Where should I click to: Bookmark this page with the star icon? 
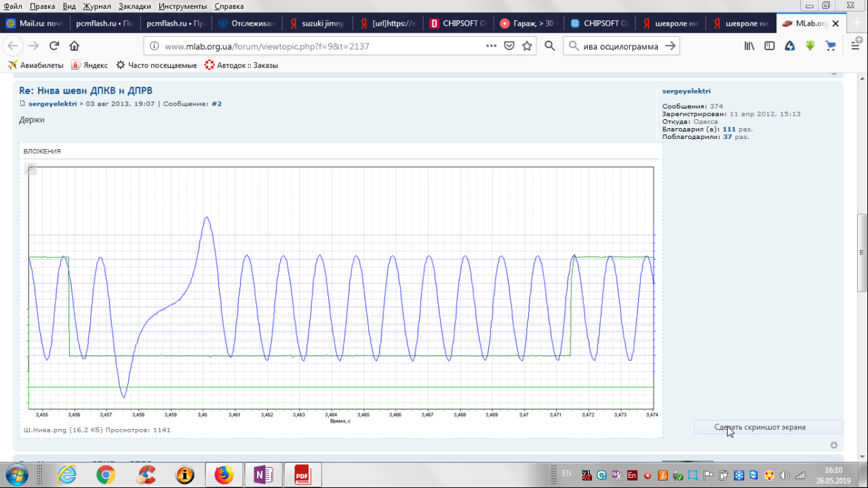point(527,46)
